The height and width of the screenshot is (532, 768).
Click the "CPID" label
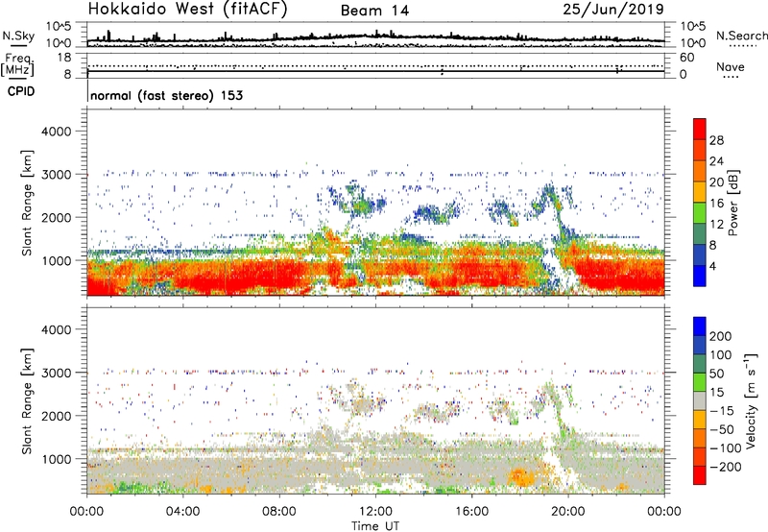point(21,91)
